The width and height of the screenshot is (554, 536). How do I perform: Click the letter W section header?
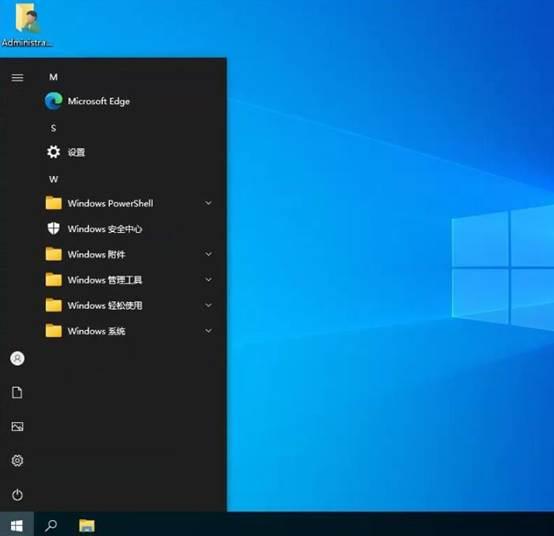pos(53,179)
